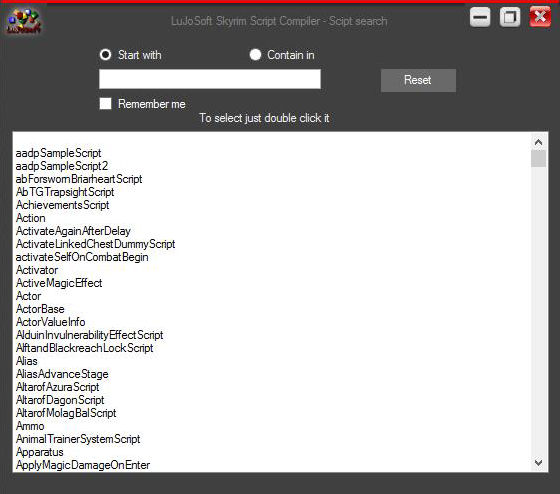Viewport: 560px width, 494px height.
Task: Select aadpSampleScript in the list
Action: [x=58, y=153]
